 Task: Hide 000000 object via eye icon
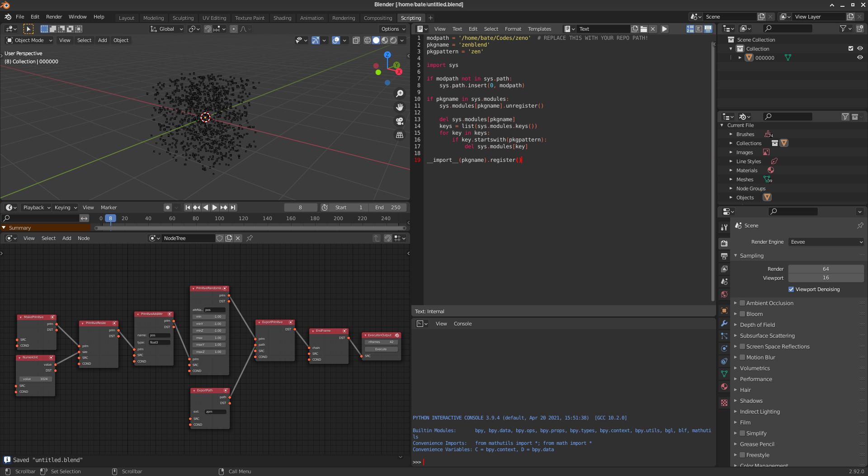(x=860, y=58)
